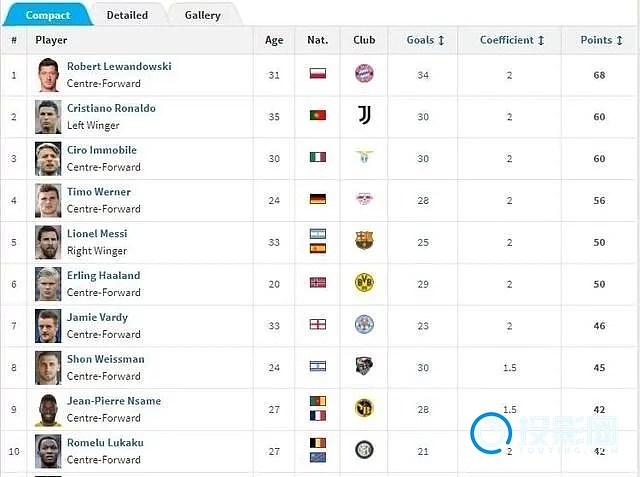This screenshot has height=477, width=640.
Task: Sort table by Points column
Action: coord(601,40)
